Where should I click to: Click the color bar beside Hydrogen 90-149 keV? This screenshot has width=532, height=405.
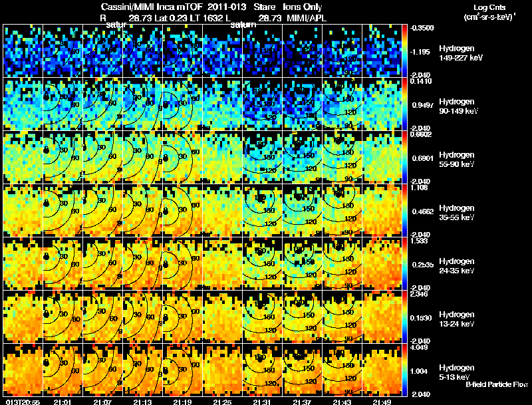[x=404, y=104]
